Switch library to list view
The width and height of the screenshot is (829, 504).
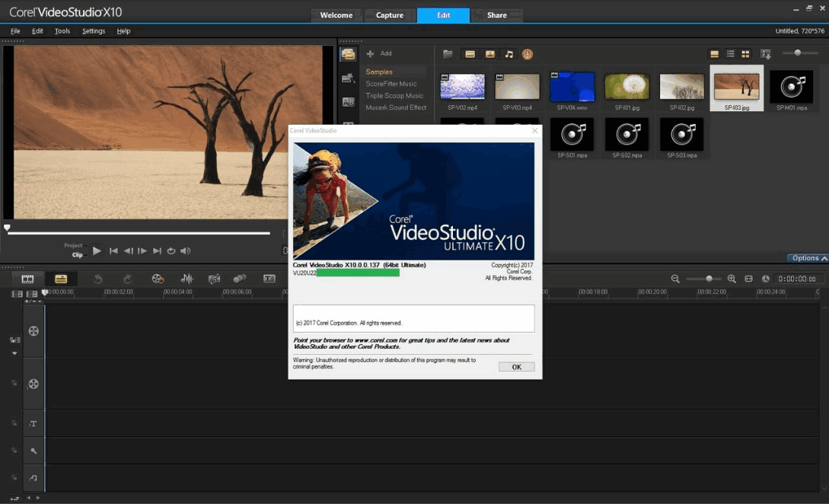(730, 54)
